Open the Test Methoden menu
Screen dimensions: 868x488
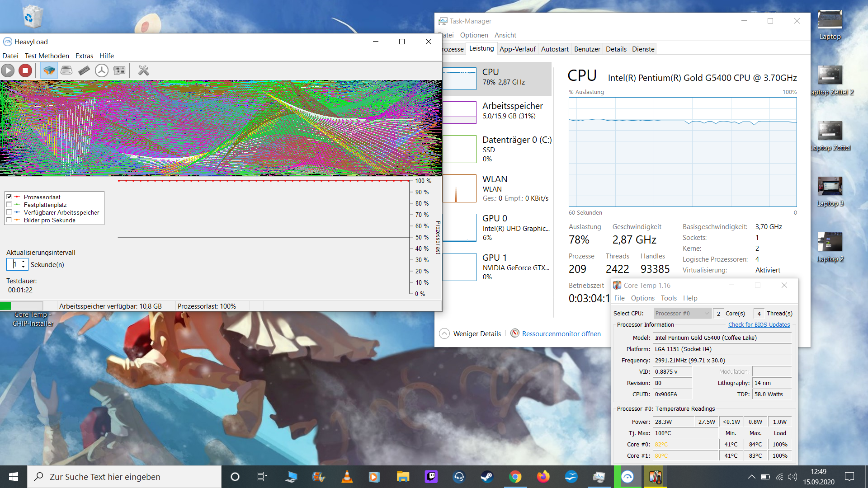coord(47,56)
